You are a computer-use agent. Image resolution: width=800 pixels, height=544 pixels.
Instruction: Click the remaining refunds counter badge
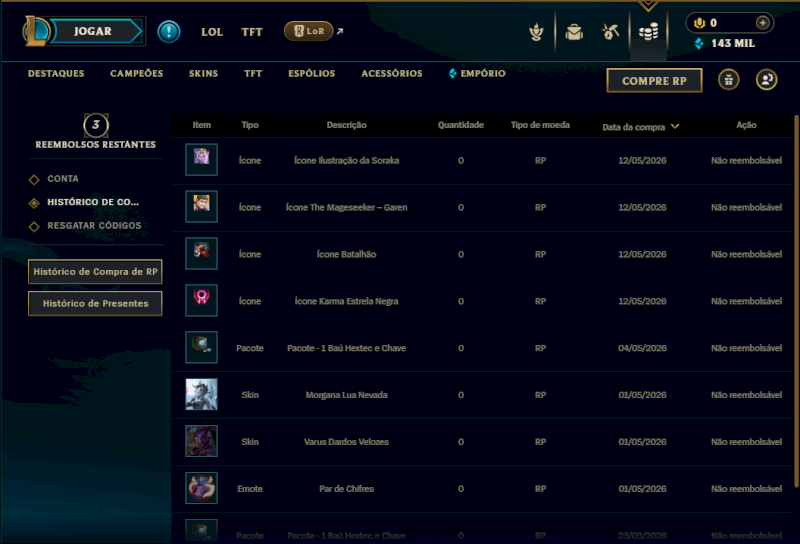point(96,126)
